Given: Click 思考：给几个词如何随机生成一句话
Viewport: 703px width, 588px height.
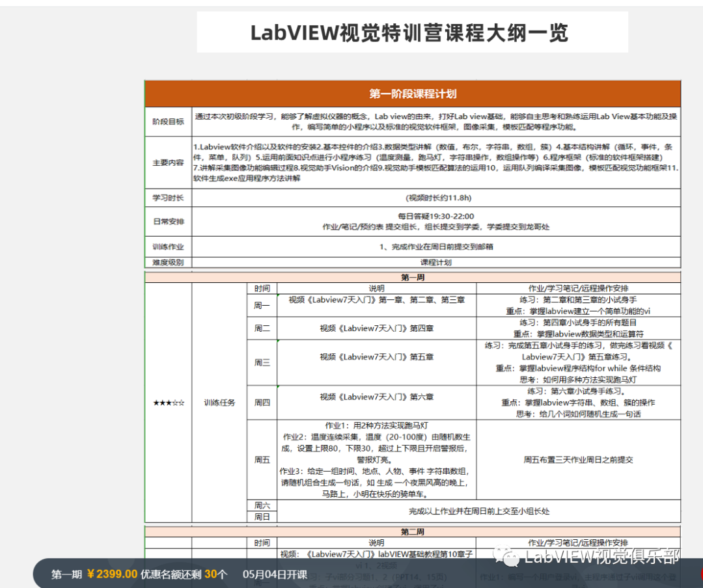Looking at the screenshot, I should (578, 414).
